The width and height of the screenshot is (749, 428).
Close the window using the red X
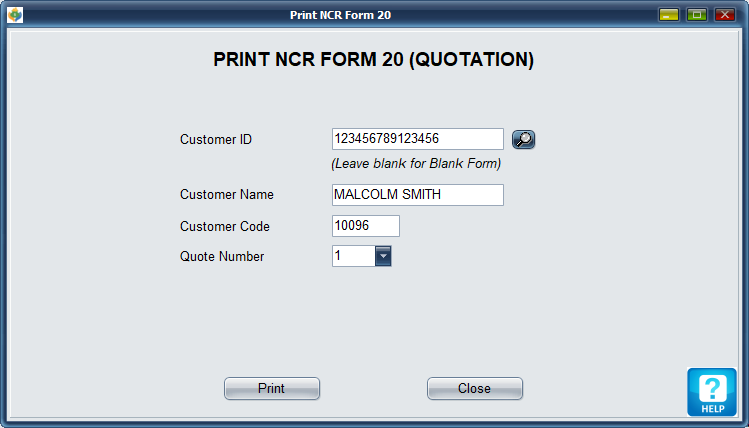724,15
